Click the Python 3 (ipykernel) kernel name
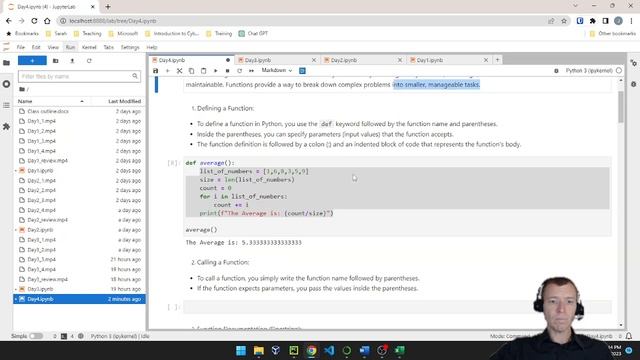 pos(589,71)
